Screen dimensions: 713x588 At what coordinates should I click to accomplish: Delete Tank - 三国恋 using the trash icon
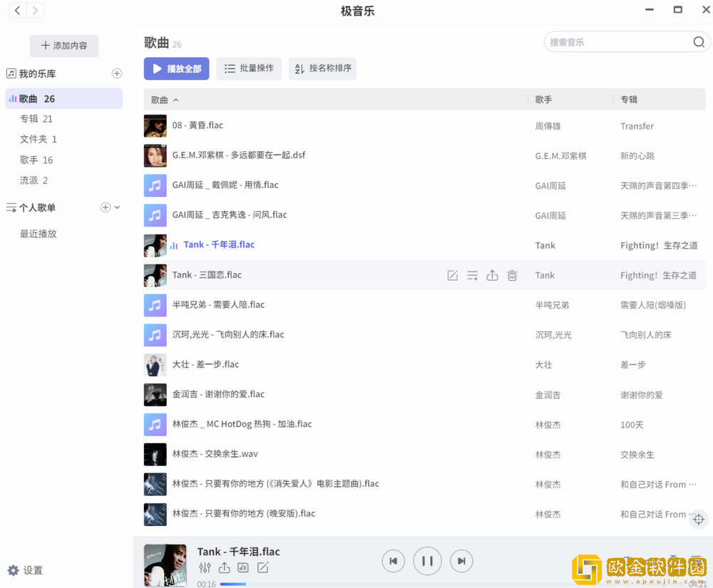pyautogui.click(x=512, y=274)
